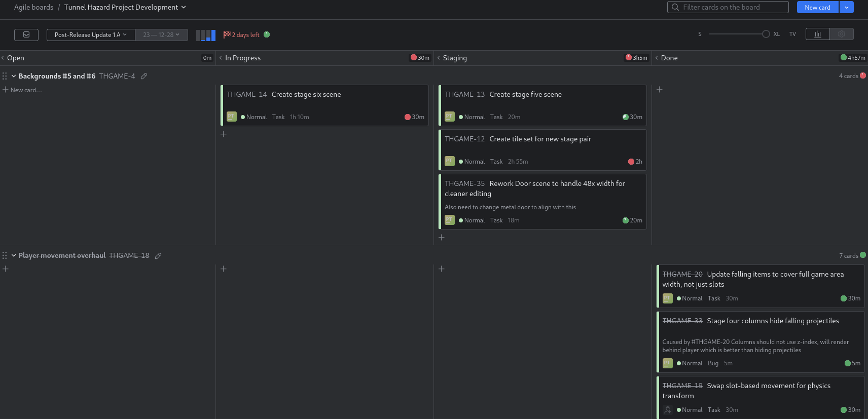Click plus icon to add card in Done column

coord(660,90)
